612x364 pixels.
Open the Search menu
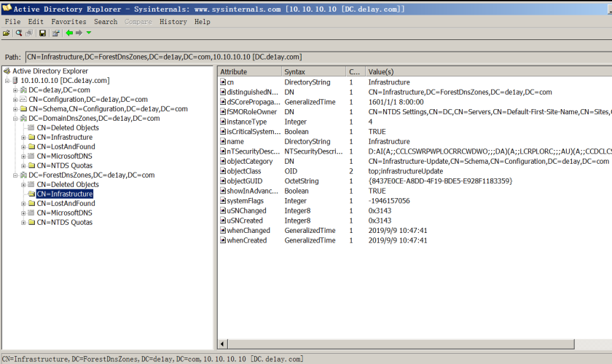106,22
